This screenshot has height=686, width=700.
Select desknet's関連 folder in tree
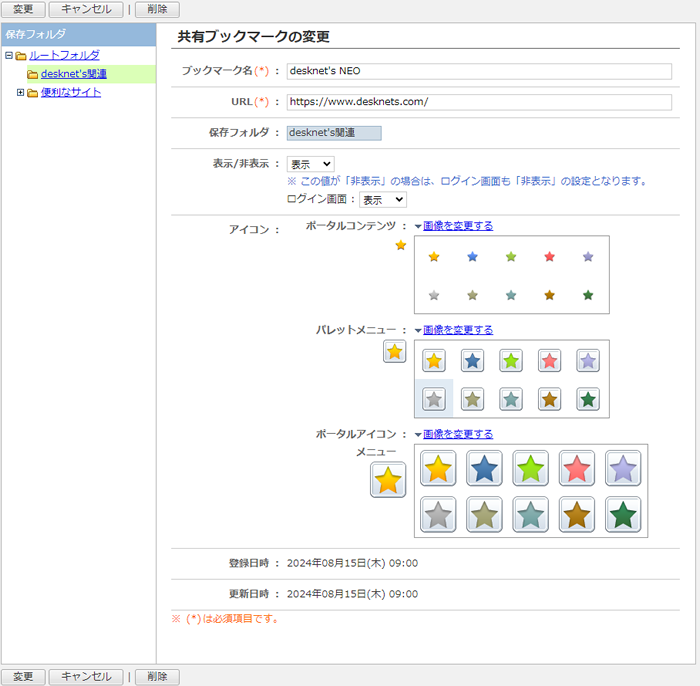click(x=74, y=74)
